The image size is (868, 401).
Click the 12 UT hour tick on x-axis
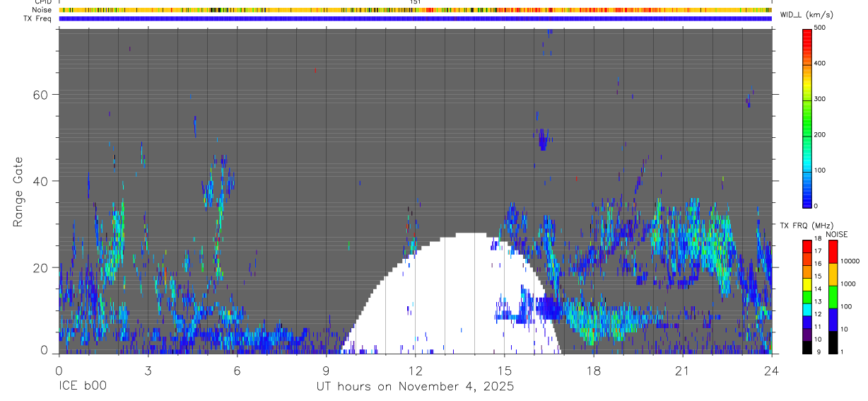(x=415, y=371)
